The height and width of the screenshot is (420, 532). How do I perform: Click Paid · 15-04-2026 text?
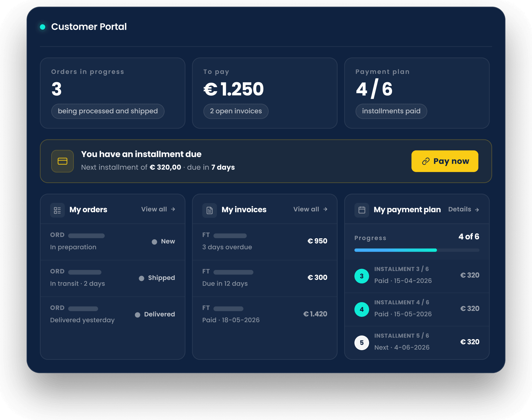[403, 281]
